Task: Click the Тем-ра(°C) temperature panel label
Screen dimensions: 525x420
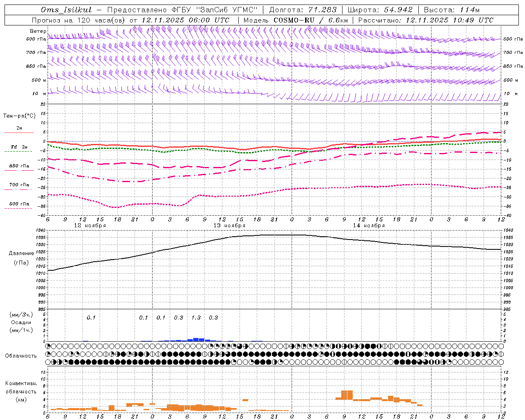Action: click(19, 116)
